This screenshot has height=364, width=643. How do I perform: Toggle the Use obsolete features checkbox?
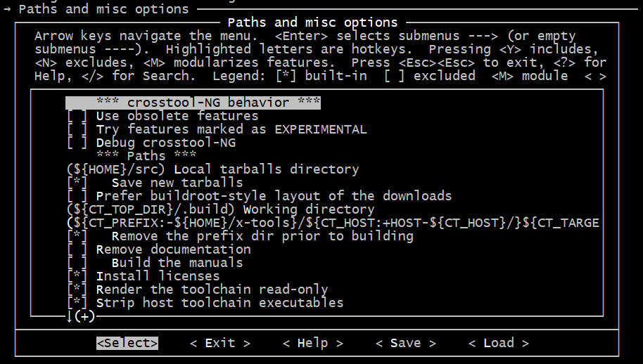pyautogui.click(x=77, y=116)
